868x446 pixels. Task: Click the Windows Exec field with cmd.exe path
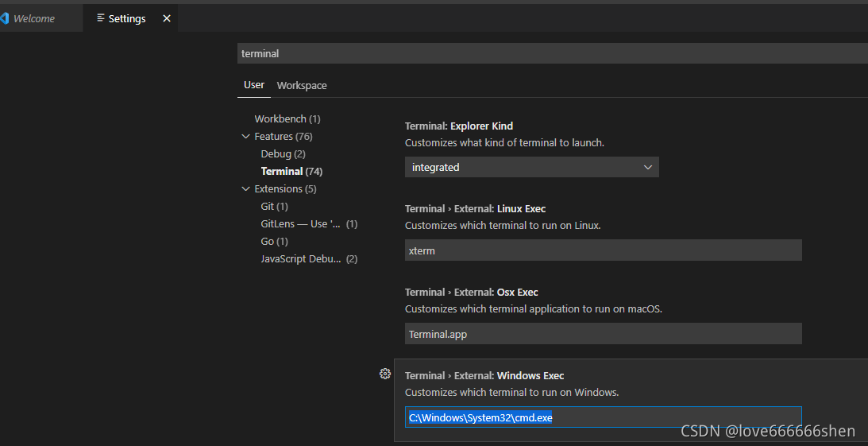coord(604,417)
